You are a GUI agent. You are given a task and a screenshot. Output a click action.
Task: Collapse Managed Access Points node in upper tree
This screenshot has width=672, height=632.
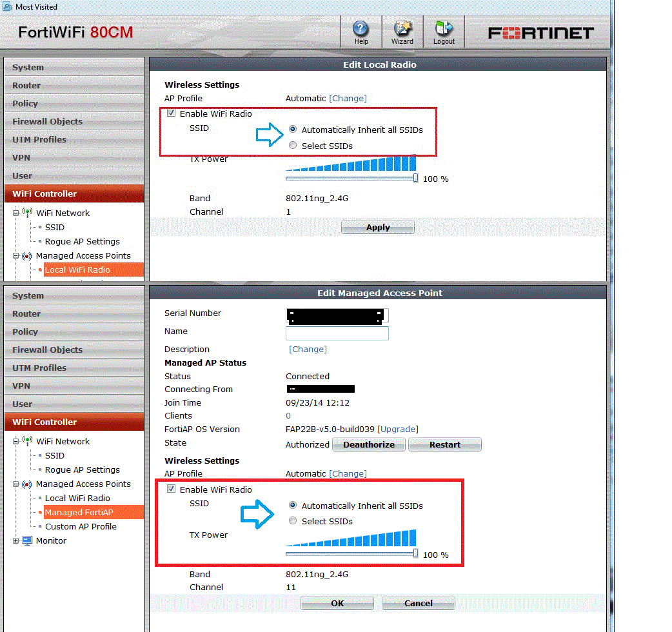[15, 256]
